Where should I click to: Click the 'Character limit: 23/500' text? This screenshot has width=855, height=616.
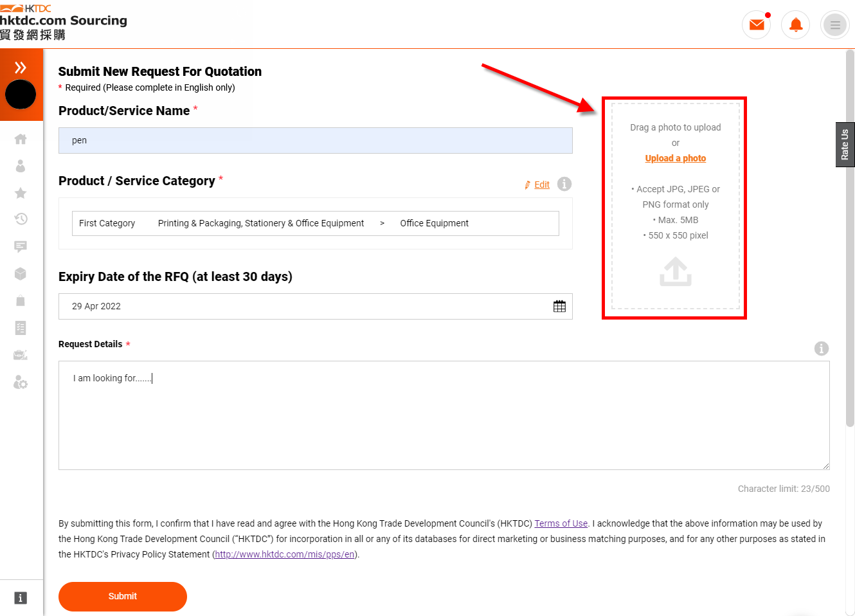click(784, 489)
